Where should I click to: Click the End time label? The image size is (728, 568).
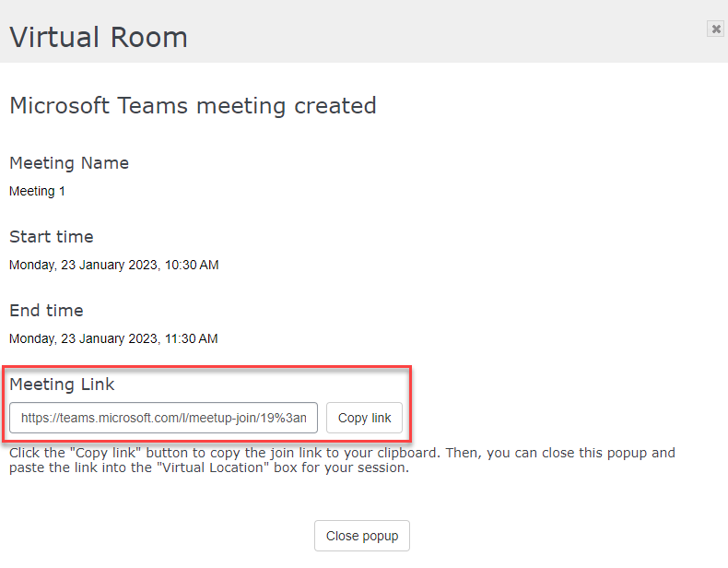[46, 311]
